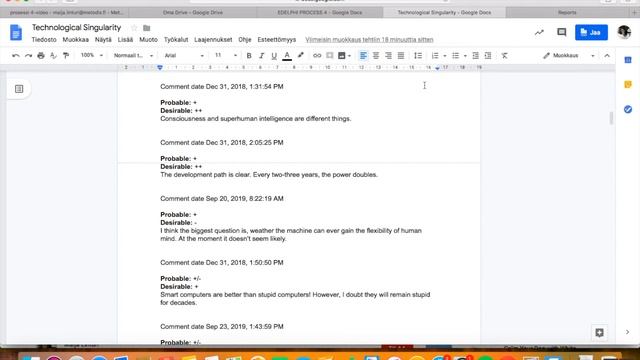This screenshot has height=360, width=640.
Task: Hide the side panel chevron
Action: (627, 332)
